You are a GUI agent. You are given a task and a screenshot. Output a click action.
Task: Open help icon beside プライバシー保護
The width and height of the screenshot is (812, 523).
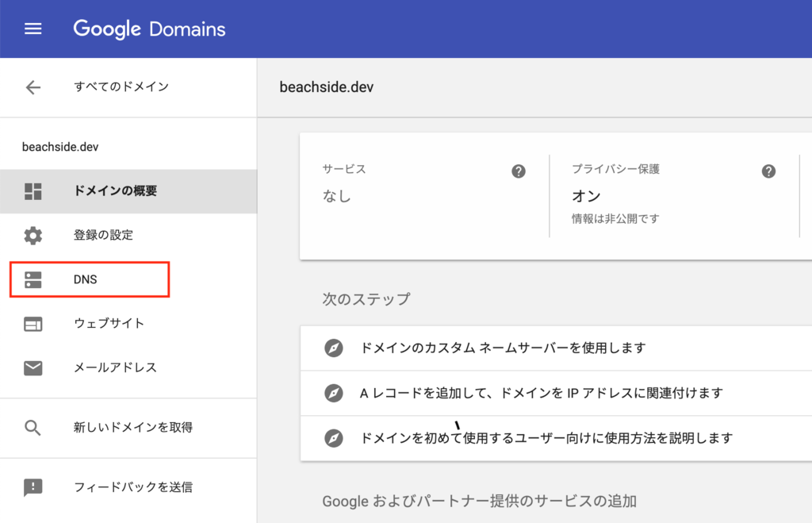click(768, 171)
